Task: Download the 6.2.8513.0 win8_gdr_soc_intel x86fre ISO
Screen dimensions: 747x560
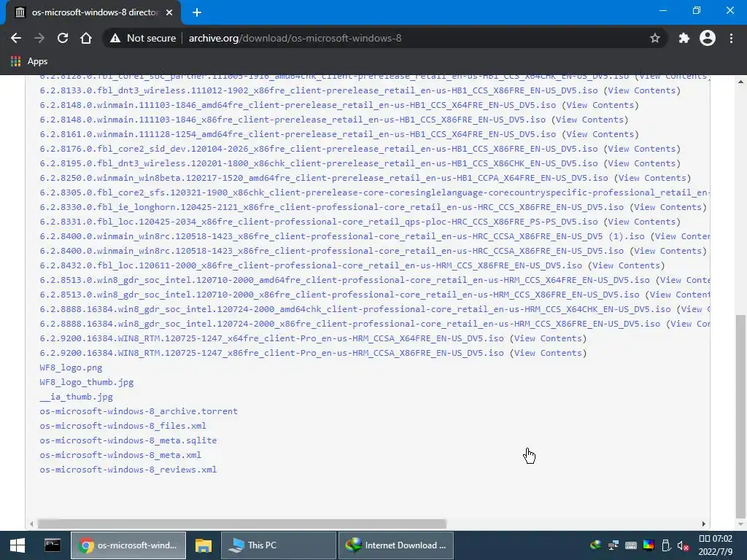Action: coord(339,295)
